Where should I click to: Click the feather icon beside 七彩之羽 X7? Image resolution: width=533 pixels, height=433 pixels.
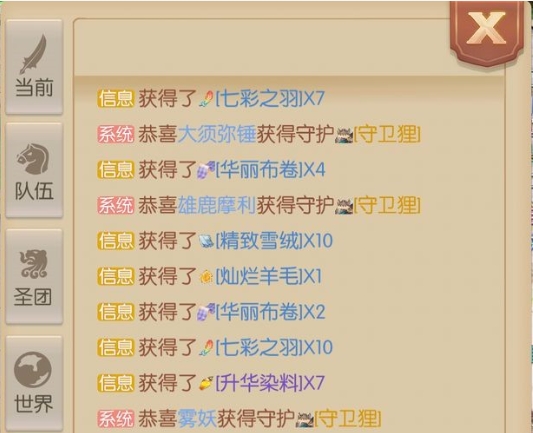(x=206, y=99)
